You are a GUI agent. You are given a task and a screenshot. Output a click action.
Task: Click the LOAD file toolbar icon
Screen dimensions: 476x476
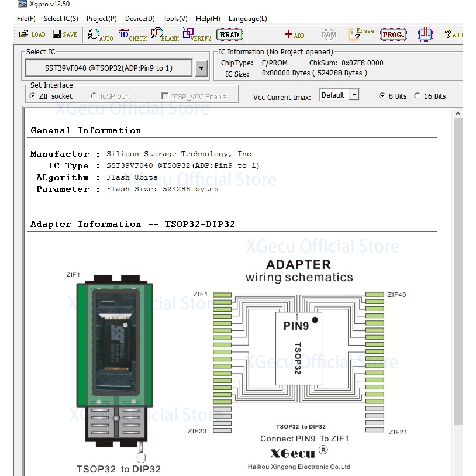click(32, 35)
